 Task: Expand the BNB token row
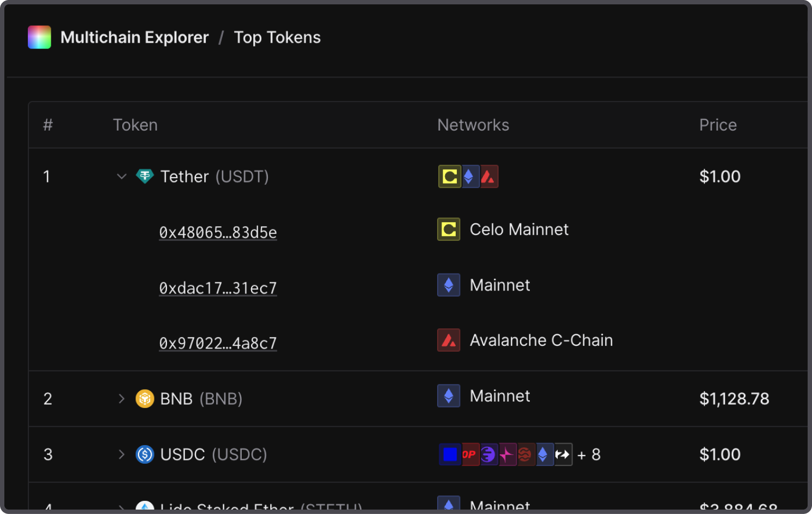tap(122, 399)
